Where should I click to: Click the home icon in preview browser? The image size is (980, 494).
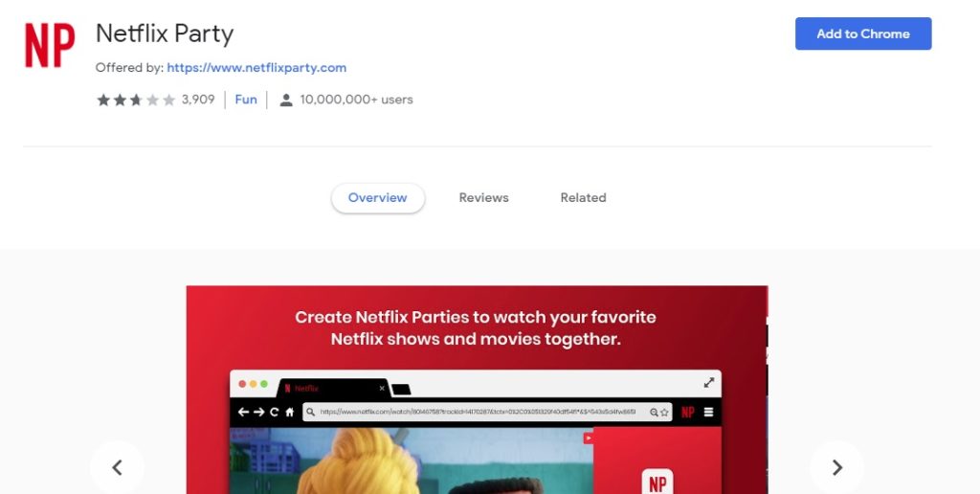(289, 412)
